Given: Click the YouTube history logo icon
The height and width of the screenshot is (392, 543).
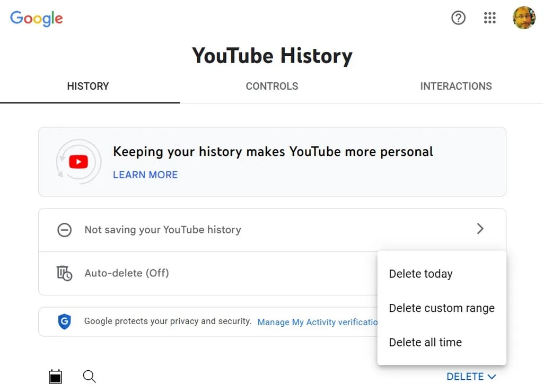Looking at the screenshot, I should [78, 162].
